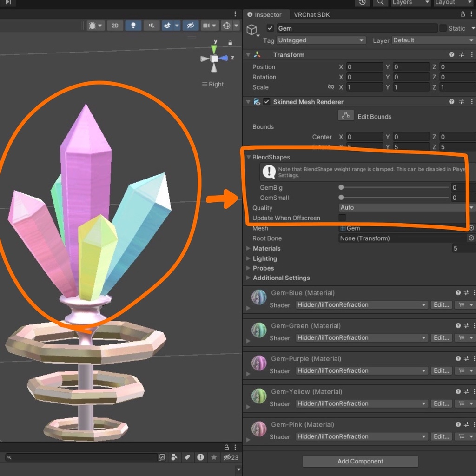The image size is (476, 476).
Task: Toggle the Update When Offscreen checkbox
Action: (342, 218)
